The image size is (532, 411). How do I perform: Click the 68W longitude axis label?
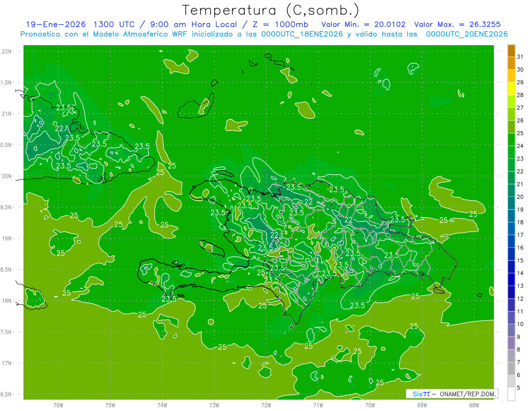pyautogui.click(x=473, y=405)
